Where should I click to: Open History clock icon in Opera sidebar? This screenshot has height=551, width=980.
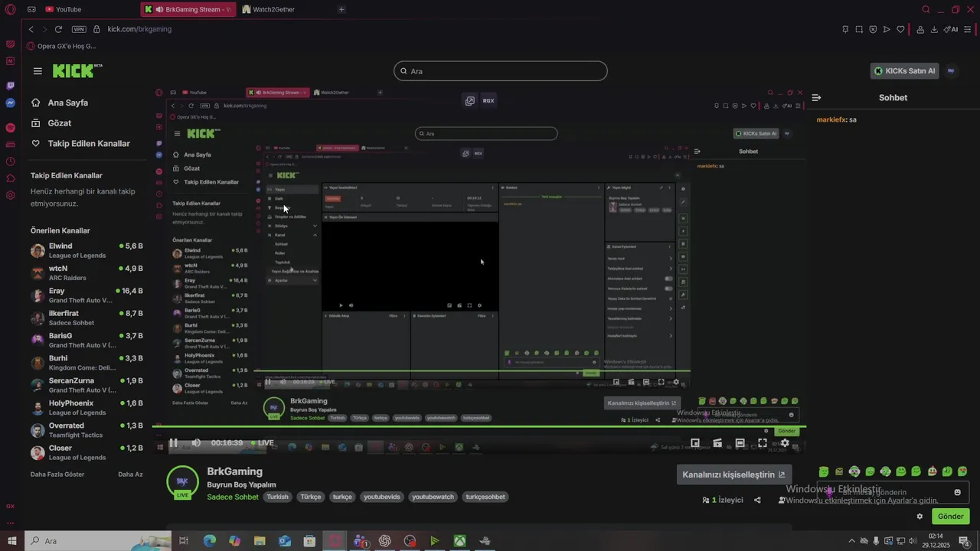click(11, 161)
